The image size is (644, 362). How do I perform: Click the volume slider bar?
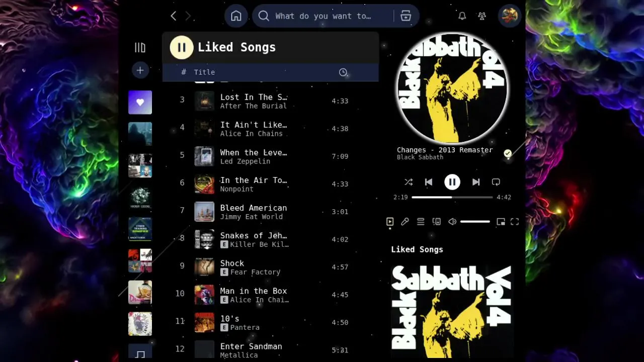[x=475, y=222]
